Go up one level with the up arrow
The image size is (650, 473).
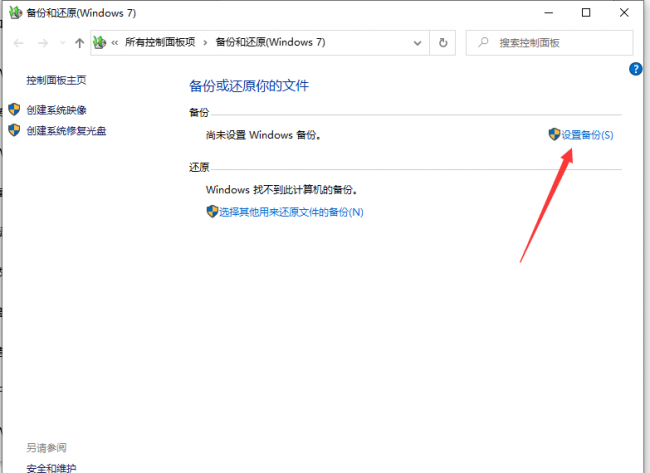tap(79, 43)
